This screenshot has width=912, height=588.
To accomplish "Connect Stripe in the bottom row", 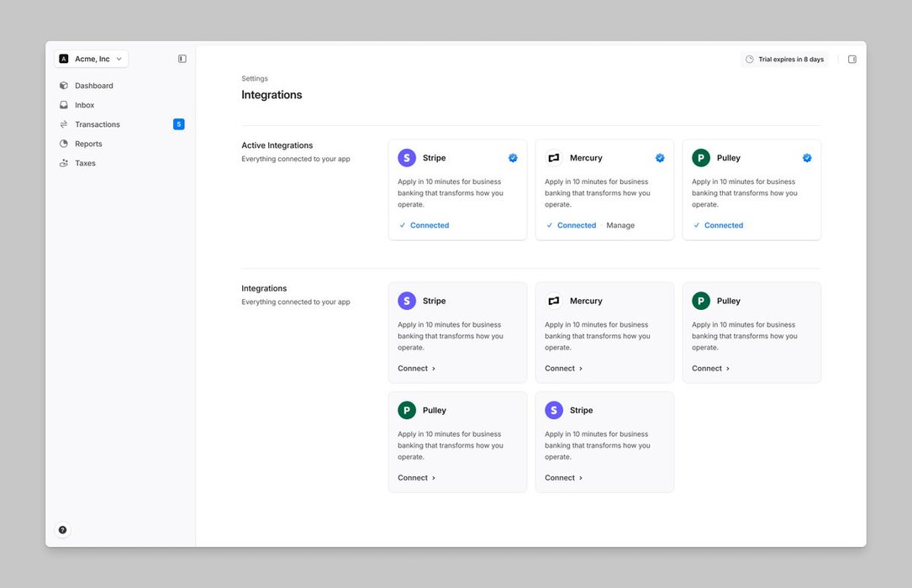I will 563,478.
